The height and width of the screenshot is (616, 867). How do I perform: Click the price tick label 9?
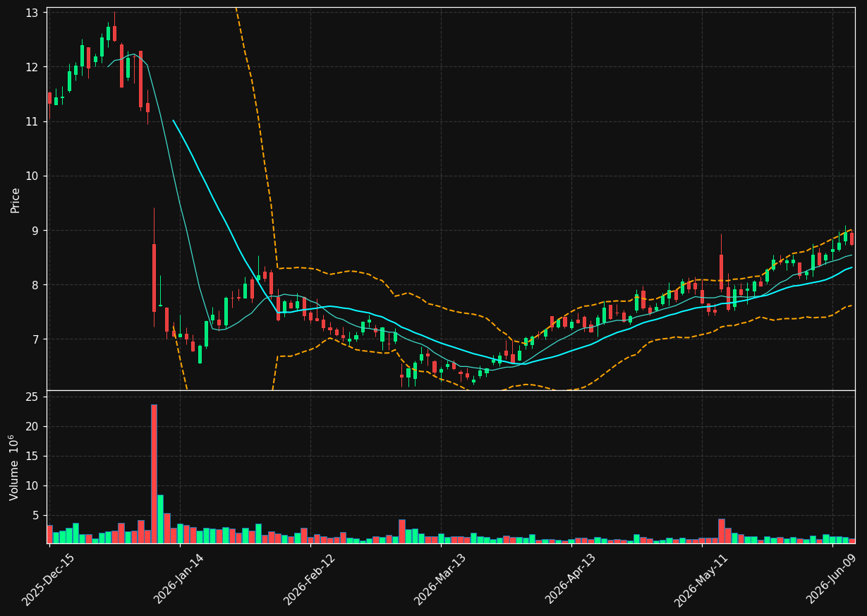point(37,231)
